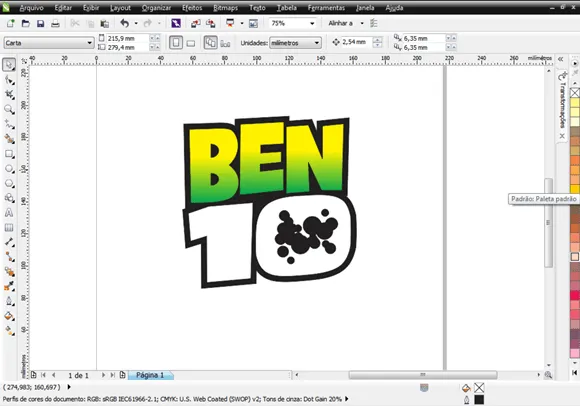580x406 pixels.
Task: Go to the last page arrow
Action: point(112,375)
